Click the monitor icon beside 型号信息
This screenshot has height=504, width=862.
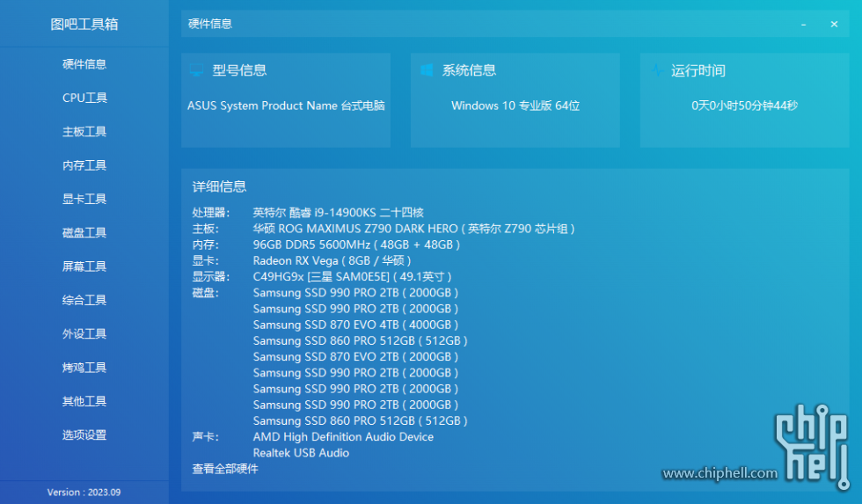(196, 70)
